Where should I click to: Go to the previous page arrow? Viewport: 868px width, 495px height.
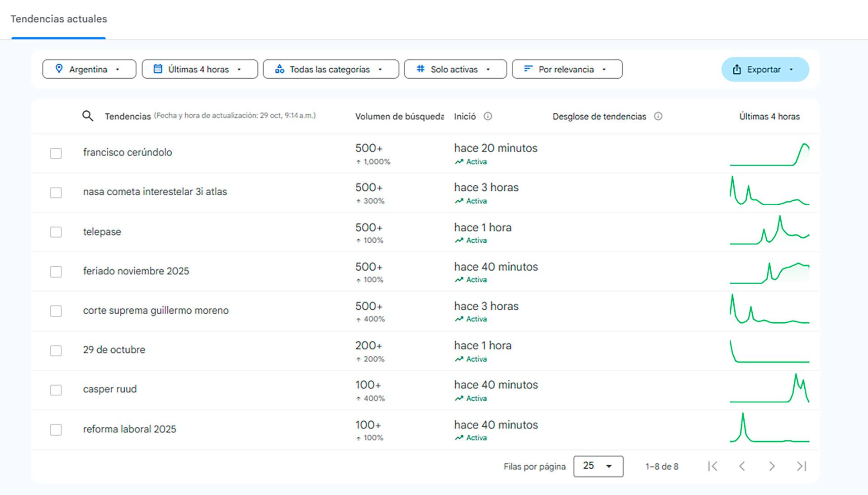[742, 466]
